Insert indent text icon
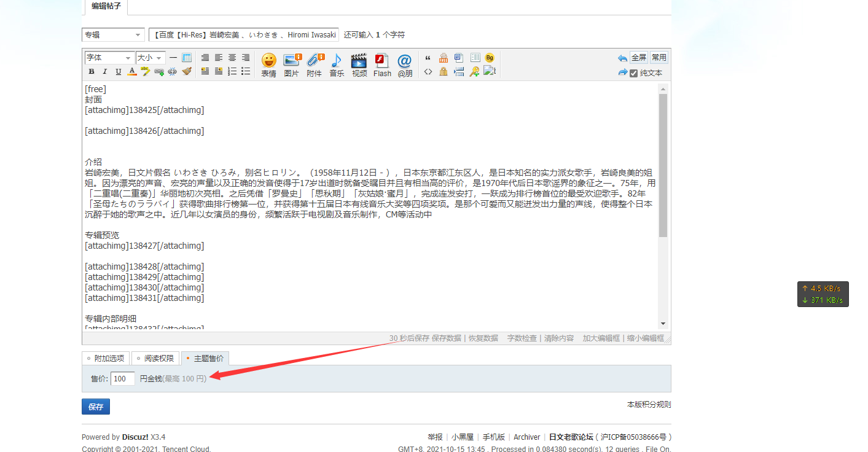 [x=459, y=71]
